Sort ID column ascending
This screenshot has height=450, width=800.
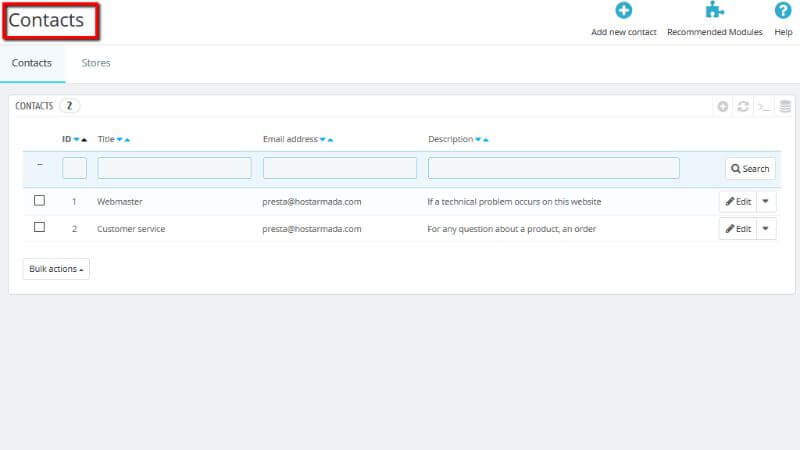84,140
